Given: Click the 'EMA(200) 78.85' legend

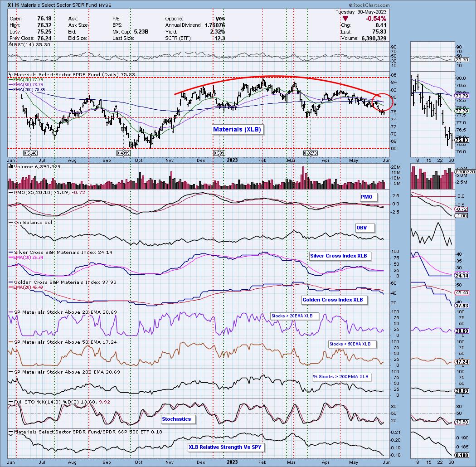Looking at the screenshot, I should point(27,90).
